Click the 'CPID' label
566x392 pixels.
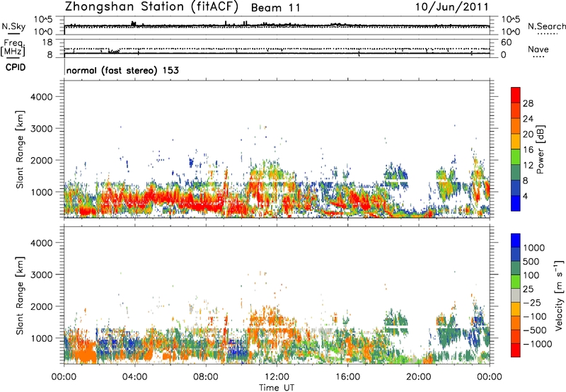click(16, 67)
